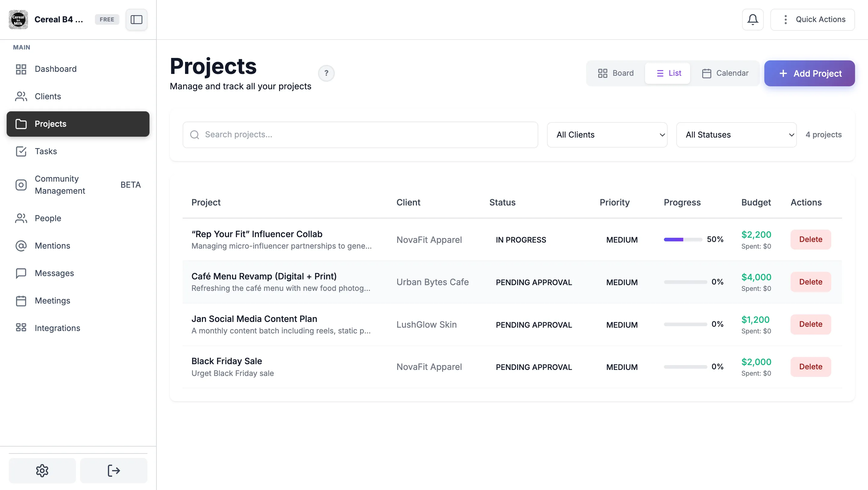
Task: Expand the All Statuses filter
Action: pos(736,135)
